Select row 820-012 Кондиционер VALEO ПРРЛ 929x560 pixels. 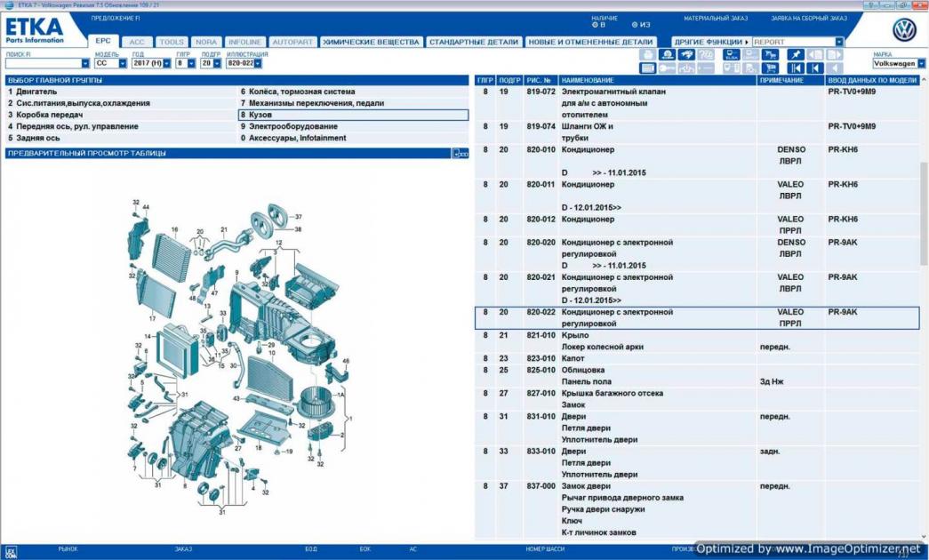click(697, 225)
